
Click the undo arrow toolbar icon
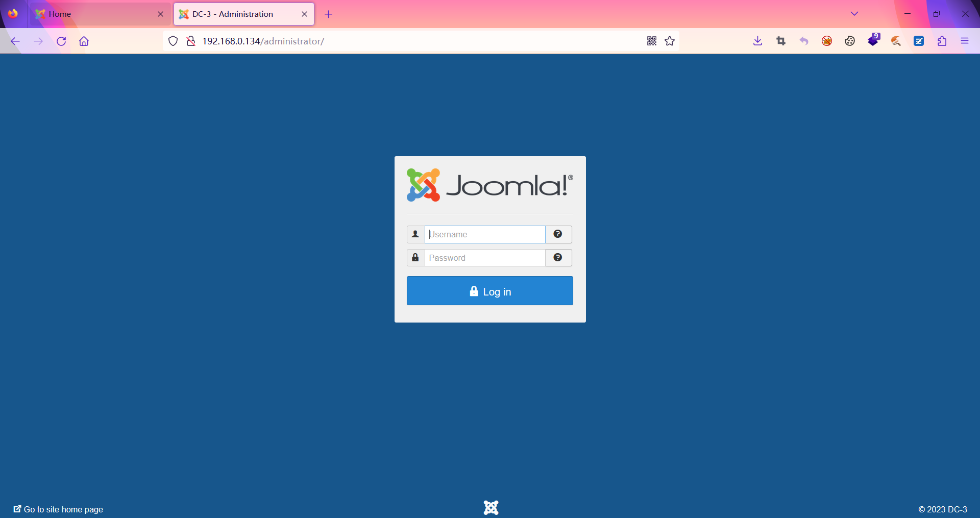804,41
